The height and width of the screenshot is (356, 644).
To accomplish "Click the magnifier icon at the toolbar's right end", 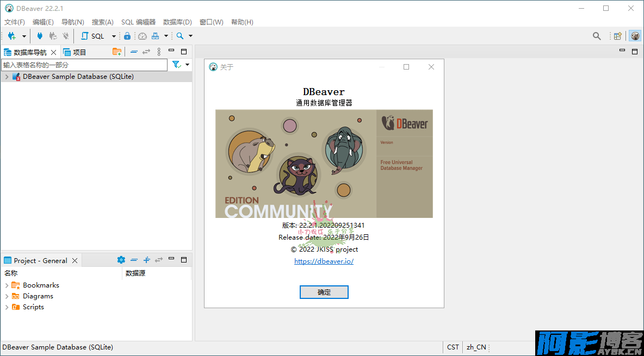I will click(x=597, y=36).
